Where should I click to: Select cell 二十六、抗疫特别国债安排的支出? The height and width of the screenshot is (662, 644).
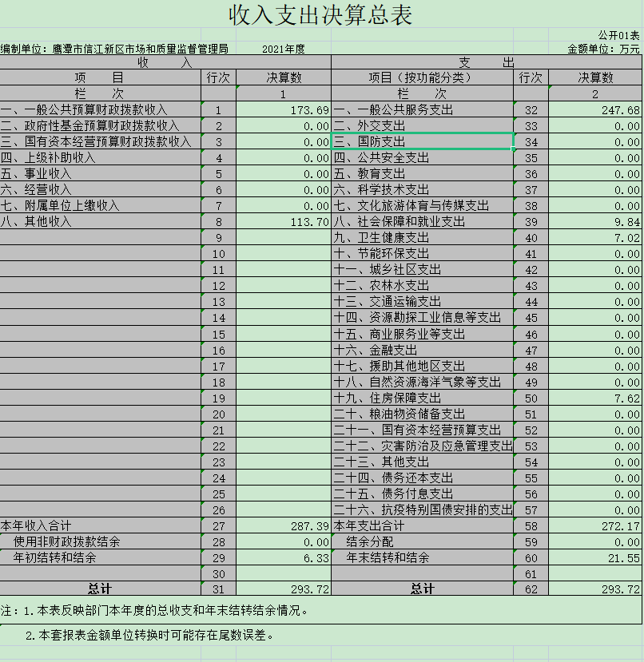click(422, 510)
